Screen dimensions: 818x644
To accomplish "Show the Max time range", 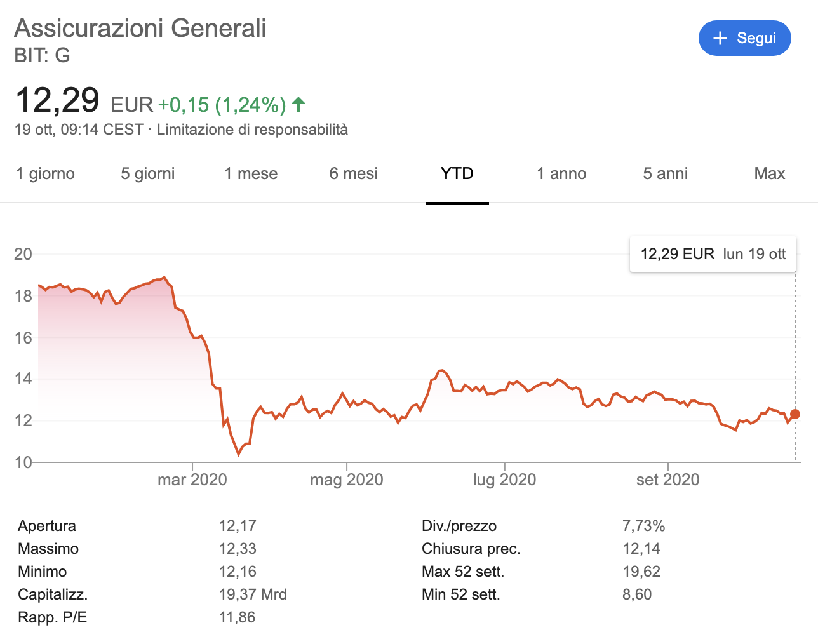I will pyautogui.click(x=769, y=173).
